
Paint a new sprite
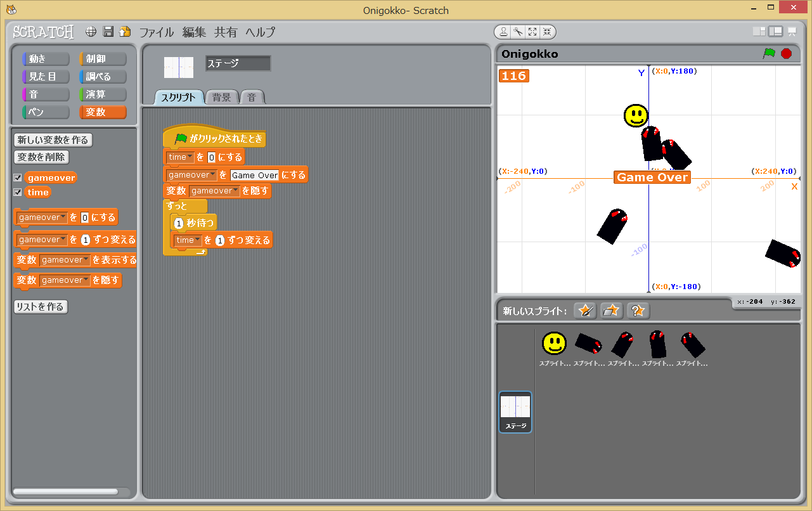click(x=585, y=311)
